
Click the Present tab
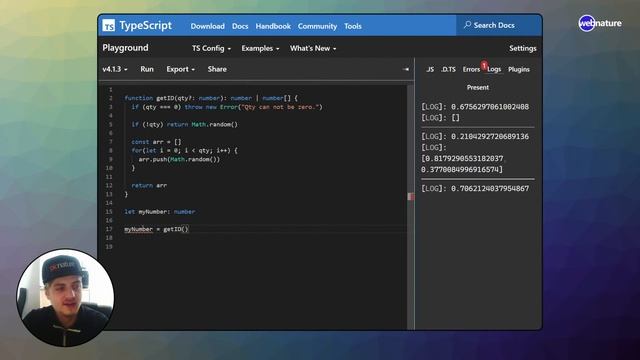pos(478,87)
